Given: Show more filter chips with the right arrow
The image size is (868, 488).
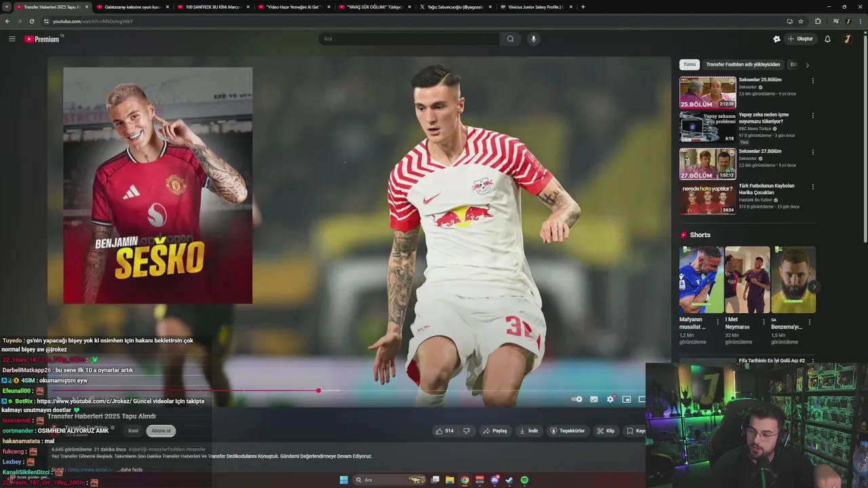Looking at the screenshot, I should (807, 65).
